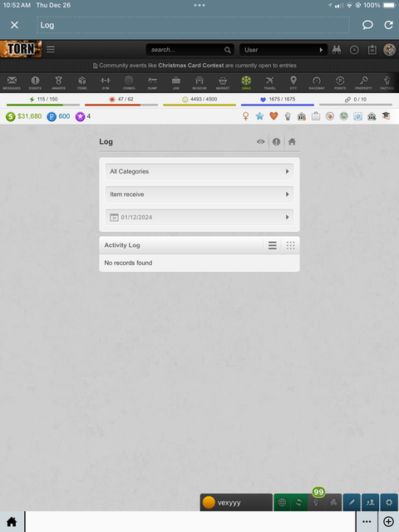
Task: Click the TORN logo
Action: (21, 48)
